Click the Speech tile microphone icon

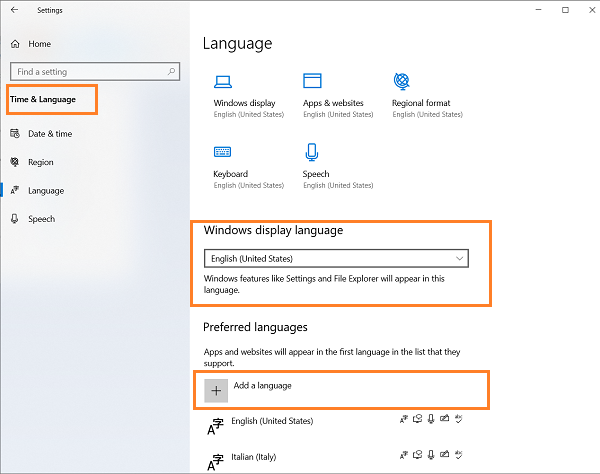[312, 152]
